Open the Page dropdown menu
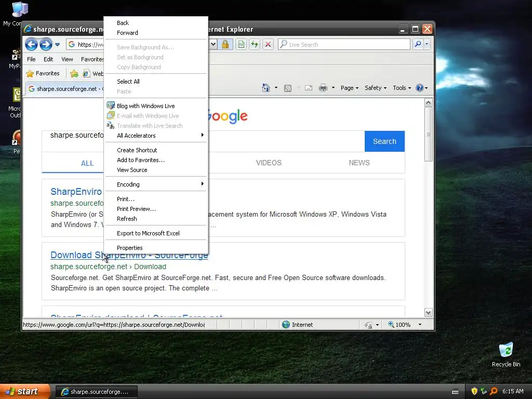Screen dimensions: 532x399 click(x=350, y=88)
